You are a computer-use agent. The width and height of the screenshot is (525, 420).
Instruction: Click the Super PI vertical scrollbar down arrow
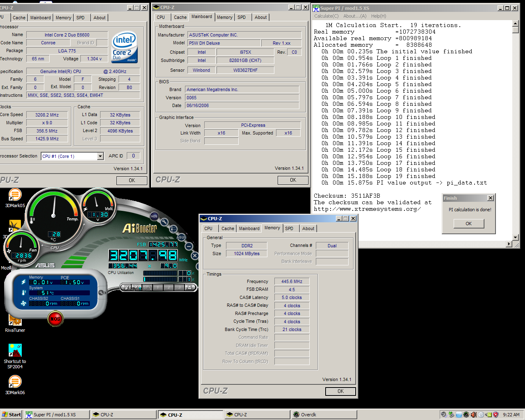pyautogui.click(x=516, y=237)
